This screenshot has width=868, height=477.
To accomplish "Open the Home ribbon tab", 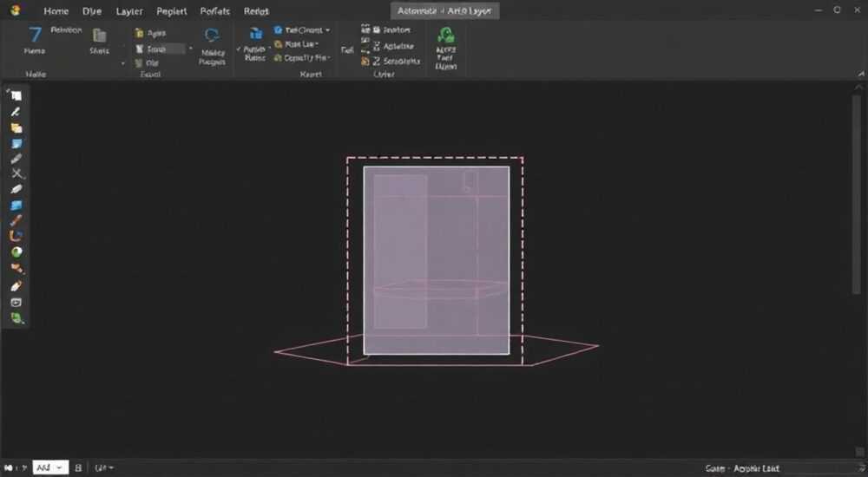I will pos(56,11).
